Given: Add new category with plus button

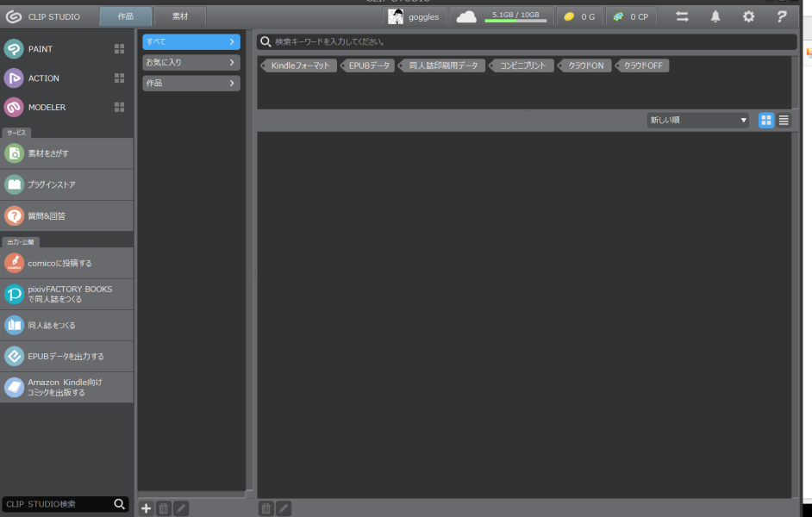Looking at the screenshot, I should pos(146,508).
